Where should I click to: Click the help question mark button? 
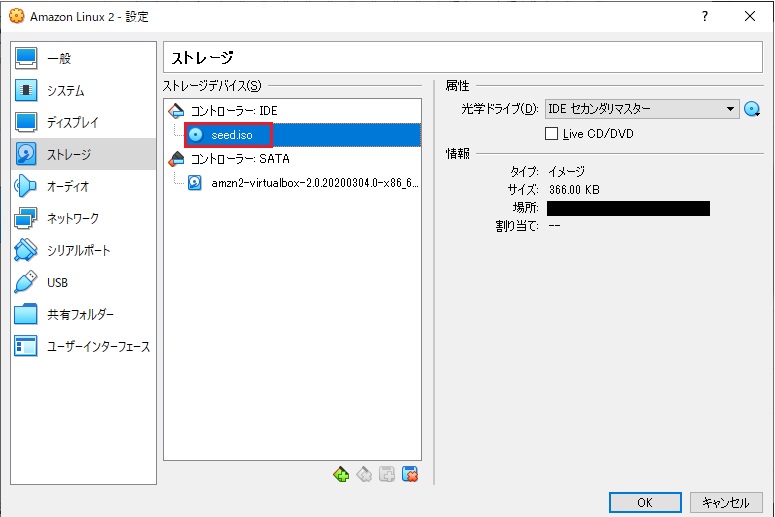tap(705, 16)
